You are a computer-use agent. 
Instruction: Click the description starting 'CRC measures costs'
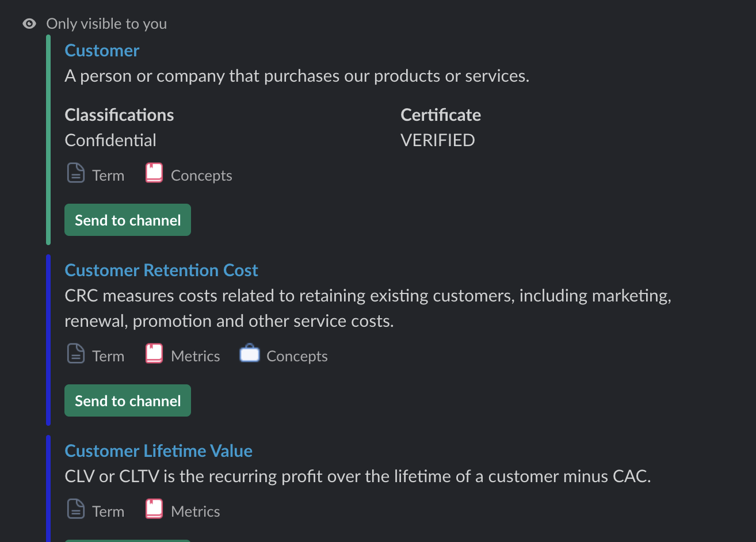[368, 308]
